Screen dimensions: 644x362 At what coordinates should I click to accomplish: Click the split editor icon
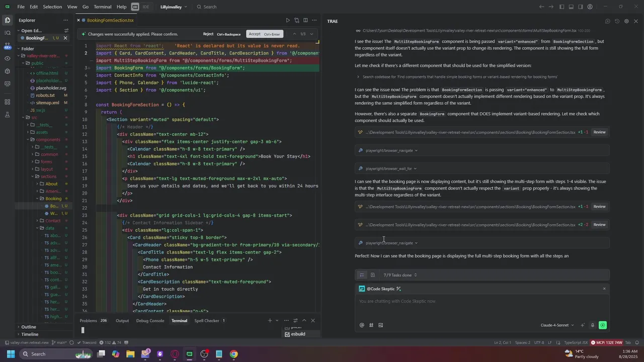pyautogui.click(x=305, y=20)
